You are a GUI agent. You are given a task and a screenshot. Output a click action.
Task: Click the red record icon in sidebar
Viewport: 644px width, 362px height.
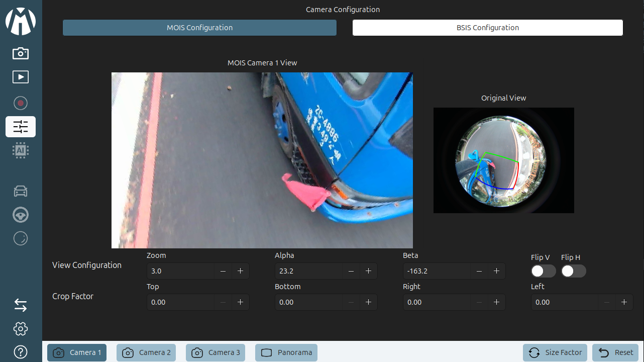pos(21,103)
